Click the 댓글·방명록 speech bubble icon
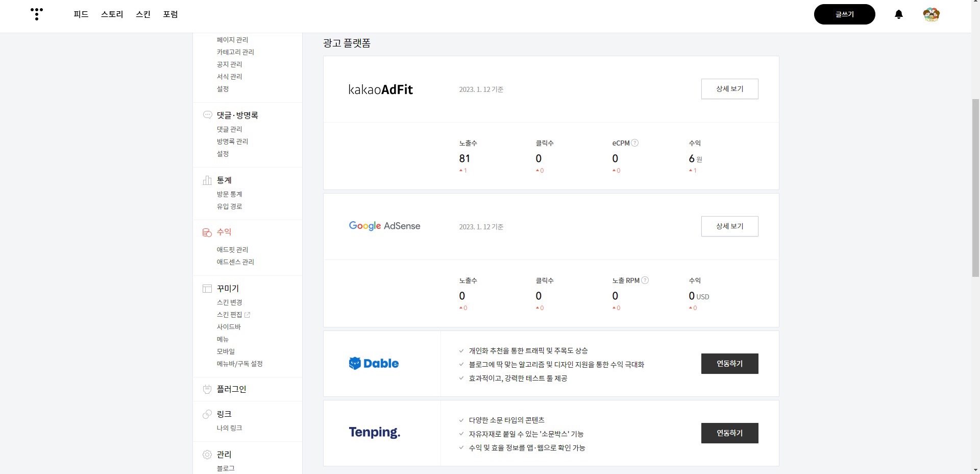Screen dimensions: 980x474 207,115
